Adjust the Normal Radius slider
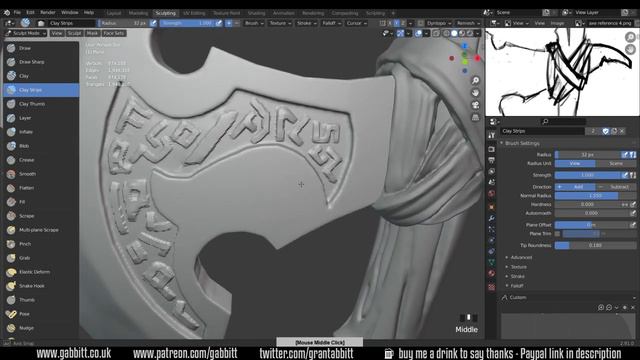Screen dimensions: 640x360 tap(596, 196)
